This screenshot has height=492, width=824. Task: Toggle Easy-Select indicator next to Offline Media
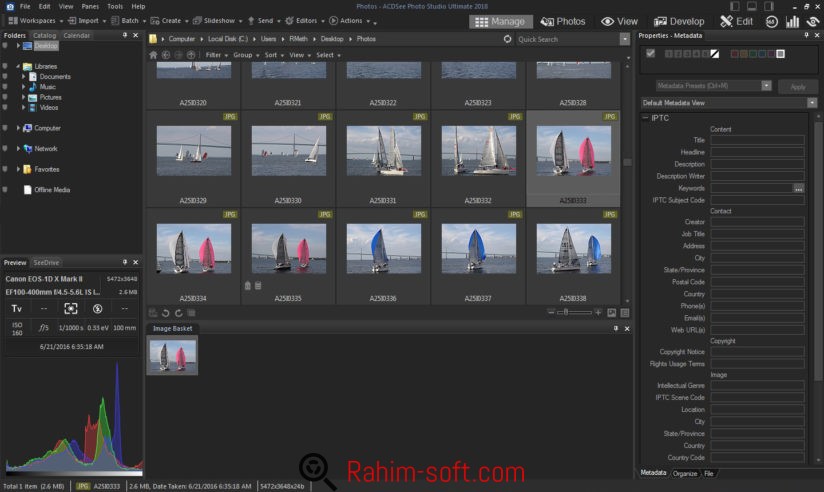coord(6,189)
